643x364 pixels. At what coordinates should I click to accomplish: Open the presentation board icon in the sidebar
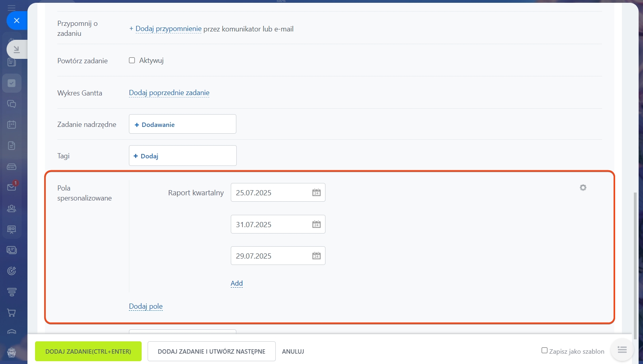pyautogui.click(x=12, y=229)
